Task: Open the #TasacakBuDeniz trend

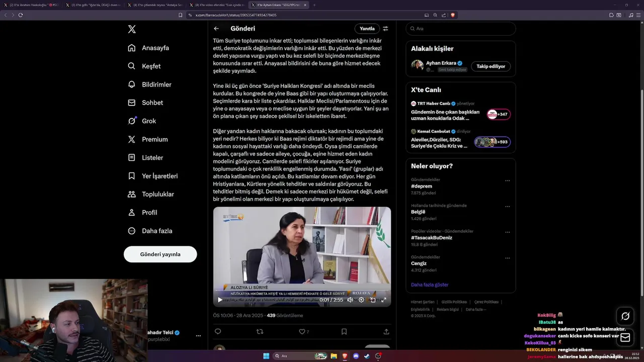Action: [431, 237]
